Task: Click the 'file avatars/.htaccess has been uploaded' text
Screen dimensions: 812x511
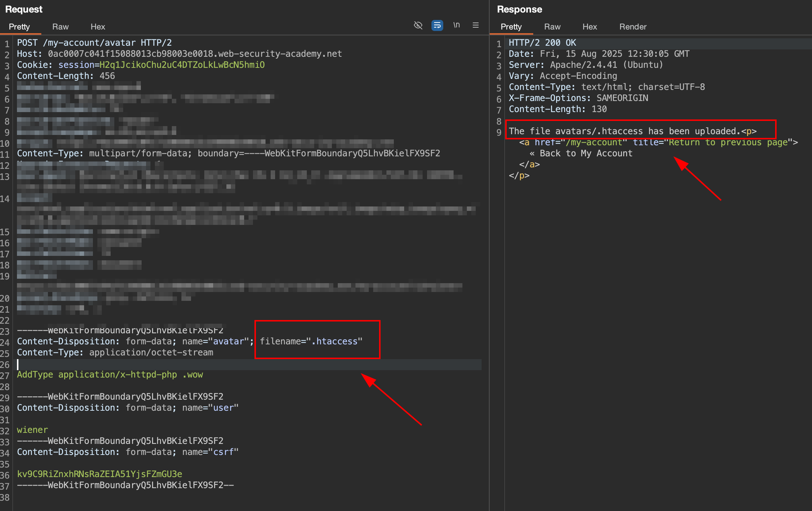Action: point(625,131)
